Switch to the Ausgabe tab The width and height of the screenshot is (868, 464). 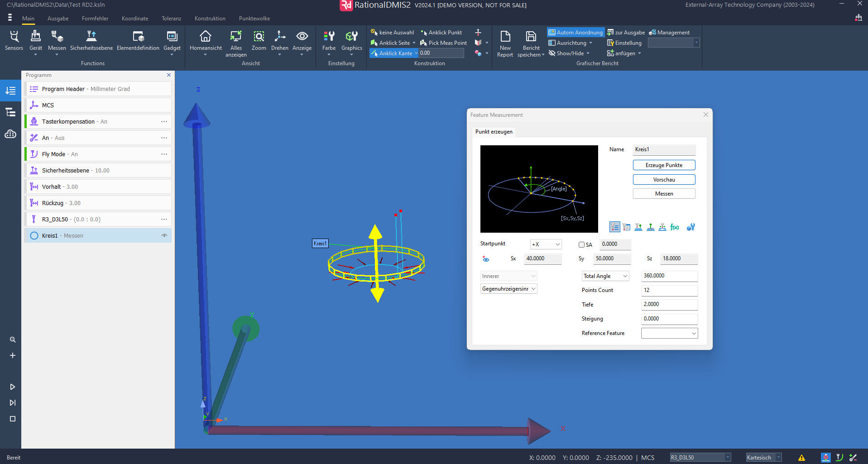tap(58, 19)
